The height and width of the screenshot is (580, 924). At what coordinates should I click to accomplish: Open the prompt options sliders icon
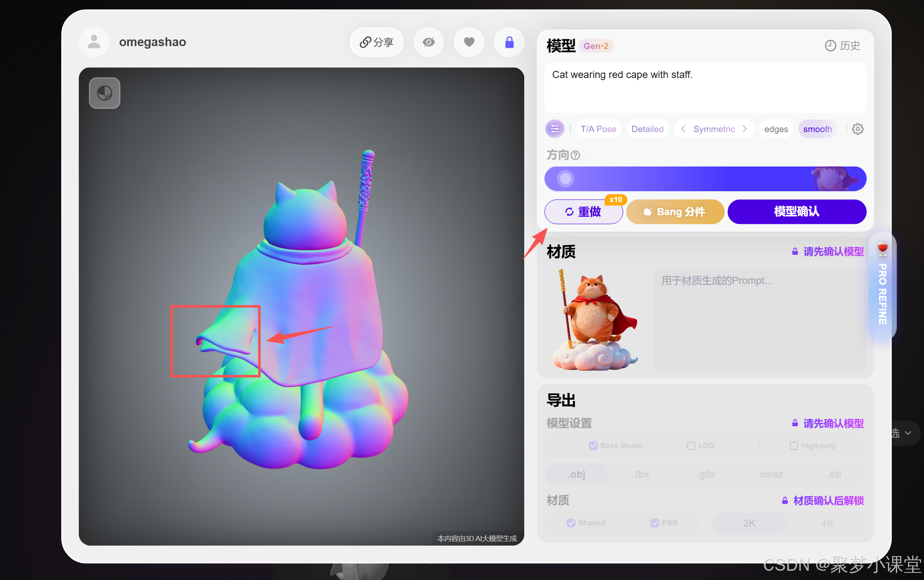tap(555, 129)
